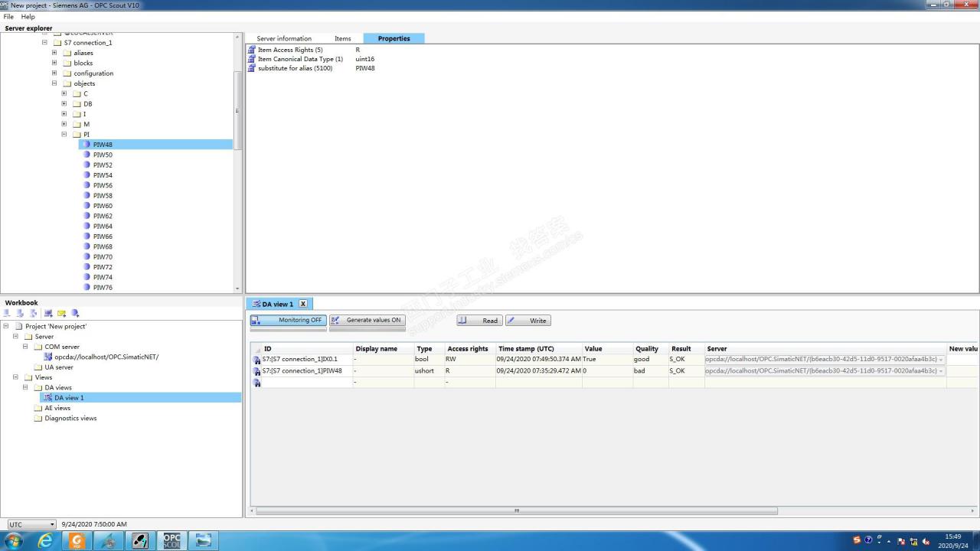Click the blue icon next to PIW60
Viewport: 980px width, 551px height.
(87, 206)
